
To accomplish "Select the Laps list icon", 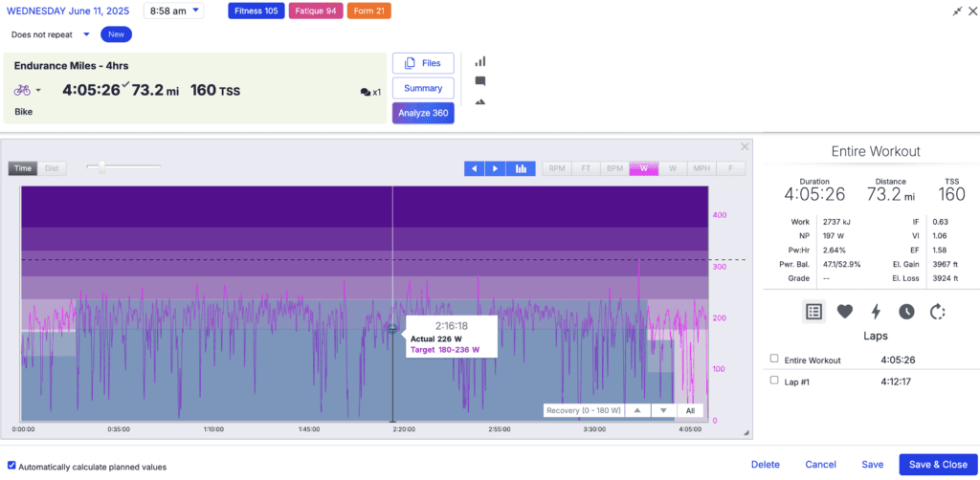I will 813,312.
